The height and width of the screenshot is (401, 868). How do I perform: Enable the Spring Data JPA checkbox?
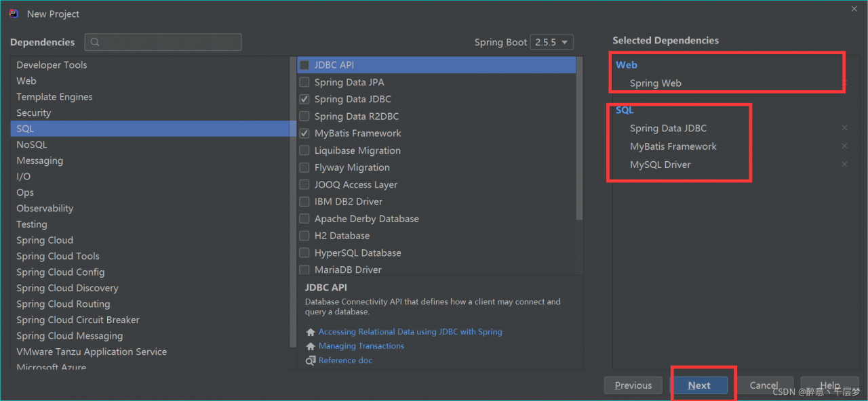(304, 82)
